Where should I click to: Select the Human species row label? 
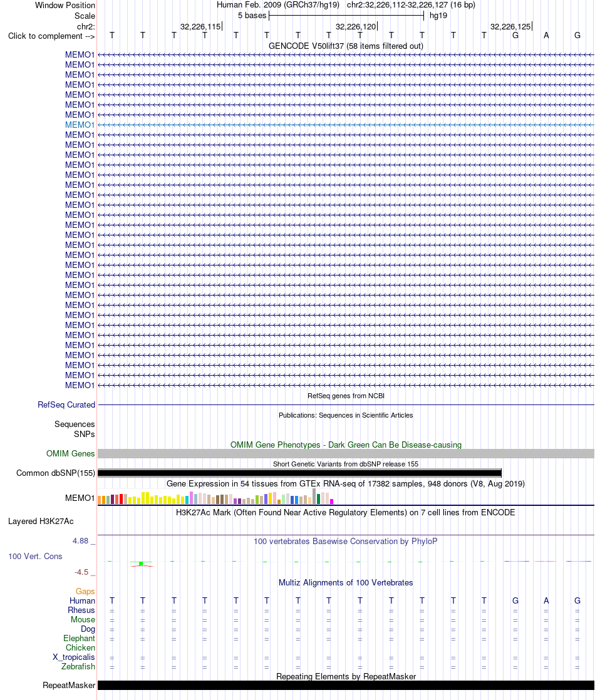tap(82, 601)
